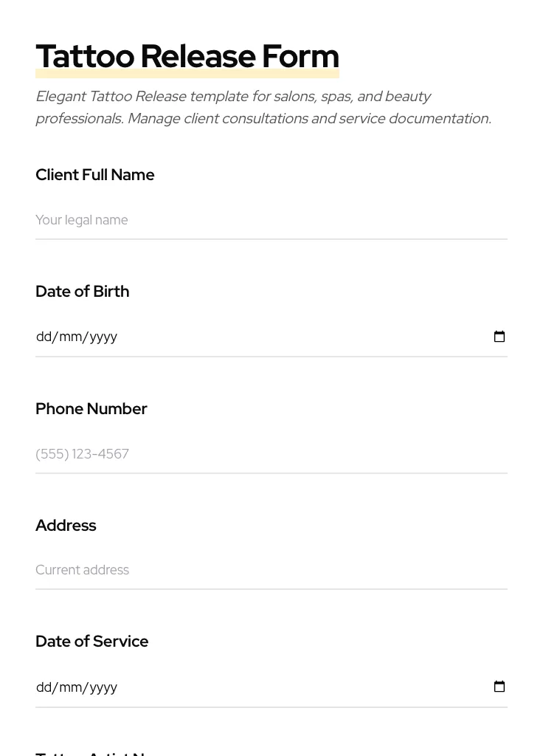
Task: Click into the Current address field
Action: point(271,570)
